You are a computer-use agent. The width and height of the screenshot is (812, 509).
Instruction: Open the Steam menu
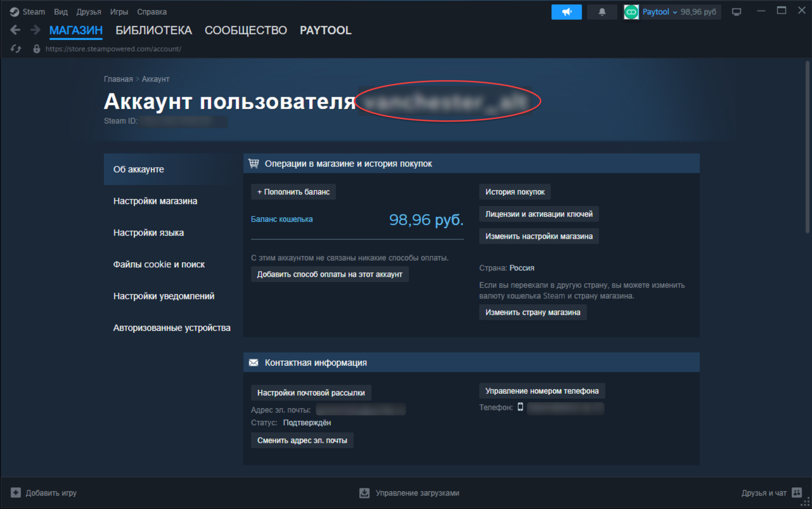pos(33,12)
